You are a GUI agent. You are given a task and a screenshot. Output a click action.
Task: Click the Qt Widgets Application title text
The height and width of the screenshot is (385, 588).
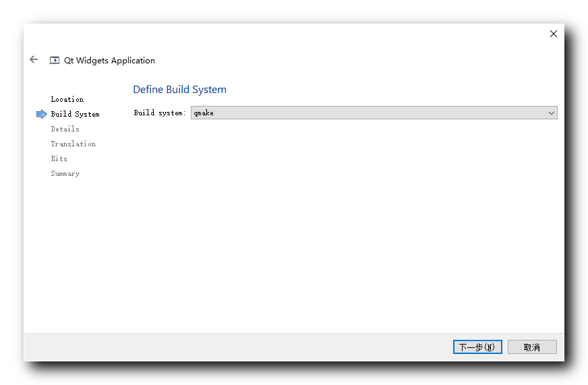coord(109,61)
